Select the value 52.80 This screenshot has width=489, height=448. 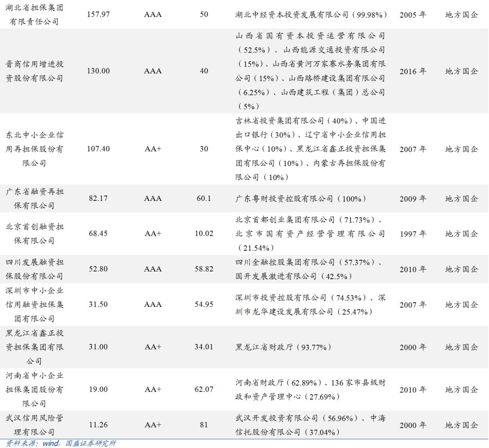point(98,269)
